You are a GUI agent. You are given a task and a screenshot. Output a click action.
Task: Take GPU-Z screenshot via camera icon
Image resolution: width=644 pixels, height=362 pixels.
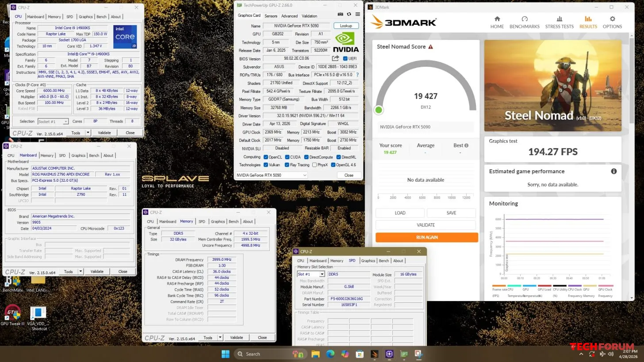(x=341, y=15)
